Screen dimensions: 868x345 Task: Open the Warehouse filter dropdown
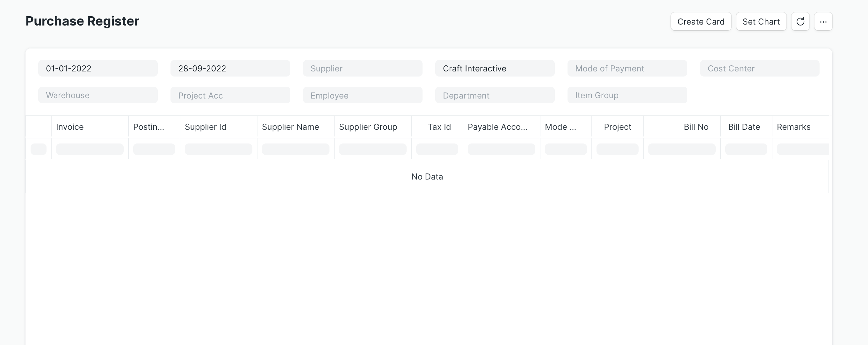(98, 95)
